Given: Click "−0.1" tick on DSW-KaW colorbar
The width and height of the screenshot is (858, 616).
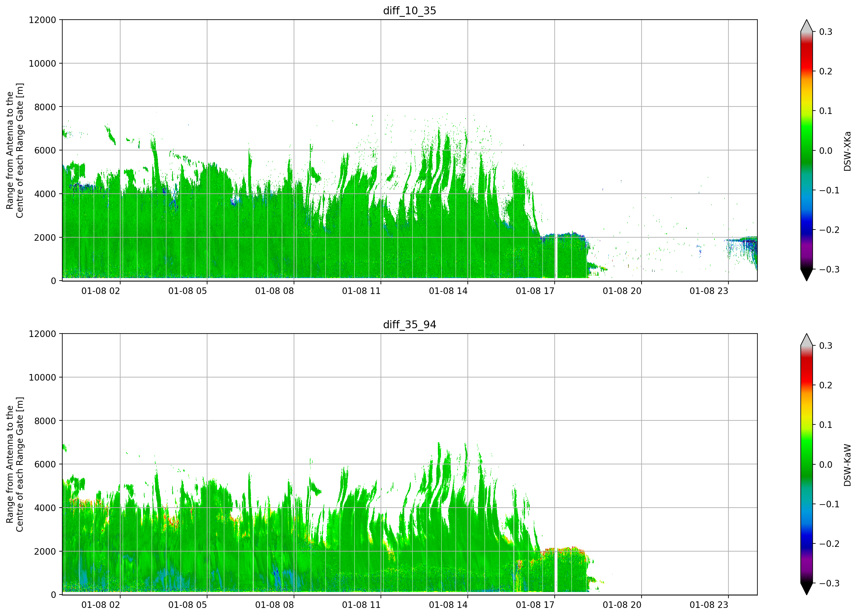Looking at the screenshot, I should coord(829,505).
